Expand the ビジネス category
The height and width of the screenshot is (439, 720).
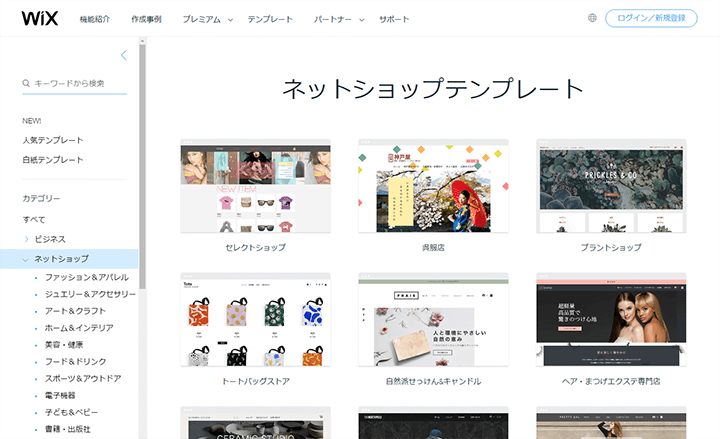tap(26, 239)
